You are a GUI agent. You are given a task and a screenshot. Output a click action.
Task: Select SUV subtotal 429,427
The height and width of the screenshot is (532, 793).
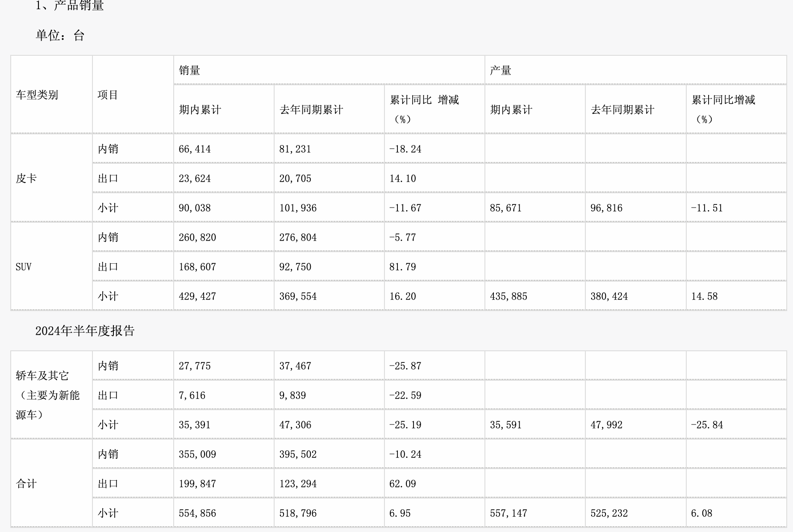(197, 296)
